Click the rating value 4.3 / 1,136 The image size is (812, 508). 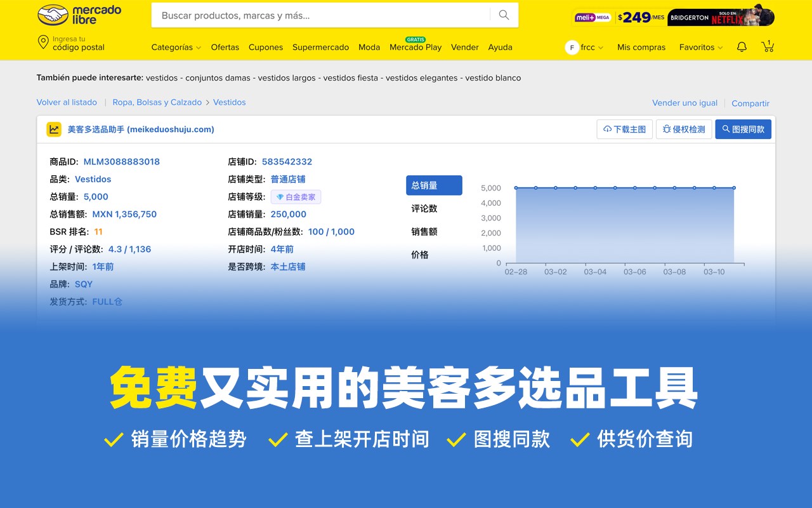coord(129,250)
